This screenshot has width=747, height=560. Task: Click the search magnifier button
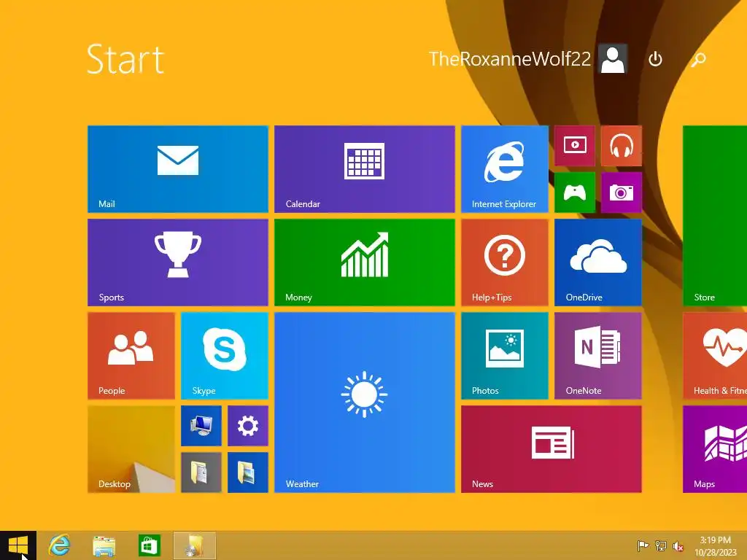(x=698, y=59)
